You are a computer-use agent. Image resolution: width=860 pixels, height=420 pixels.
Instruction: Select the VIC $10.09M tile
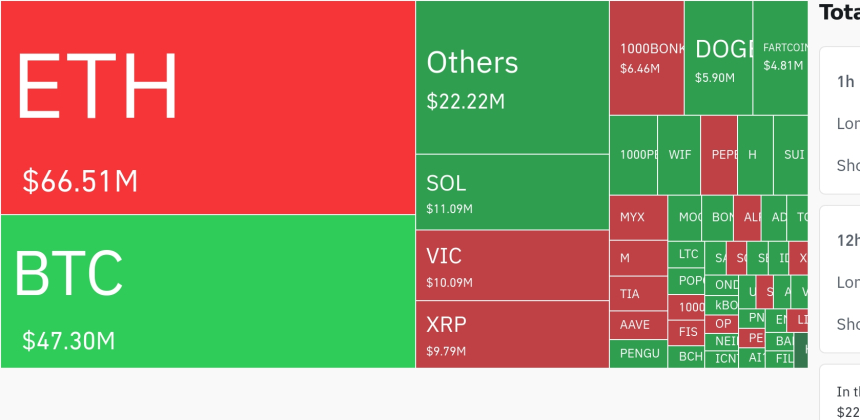click(x=512, y=265)
